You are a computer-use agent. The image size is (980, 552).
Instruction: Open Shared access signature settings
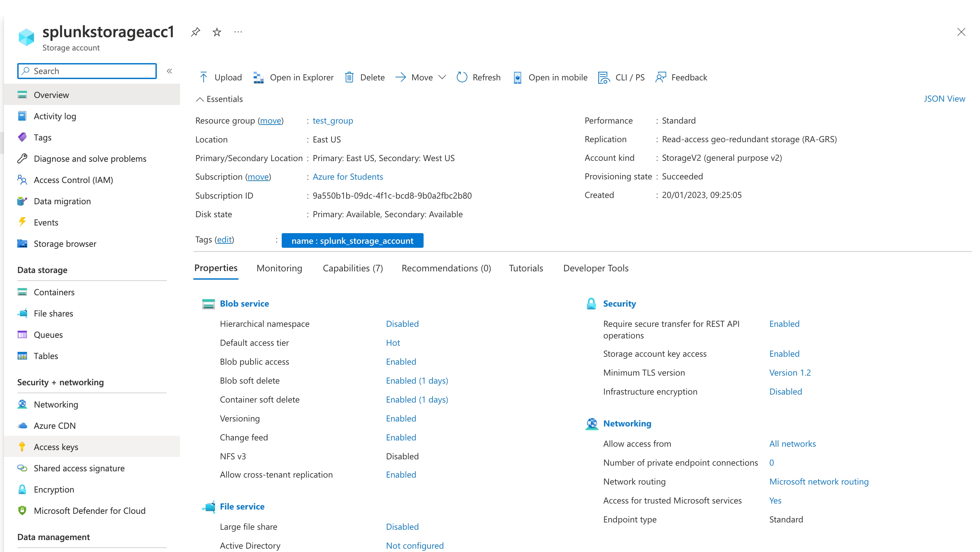[x=92, y=468]
